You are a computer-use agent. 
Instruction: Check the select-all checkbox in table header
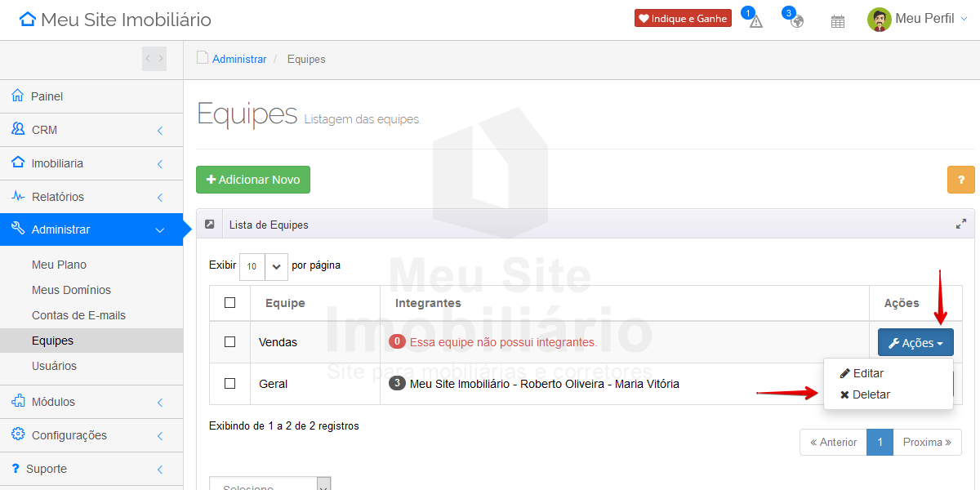[229, 303]
